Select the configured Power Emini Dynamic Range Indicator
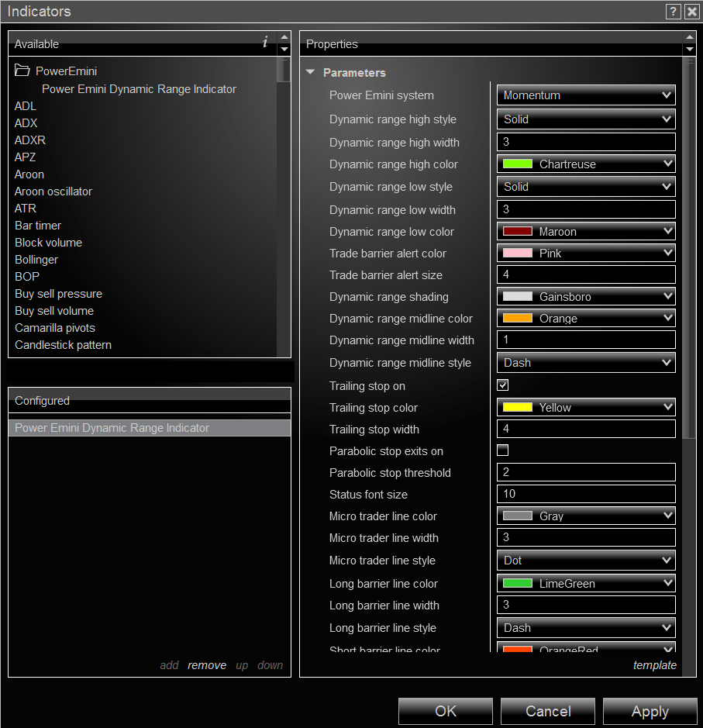 (150, 428)
